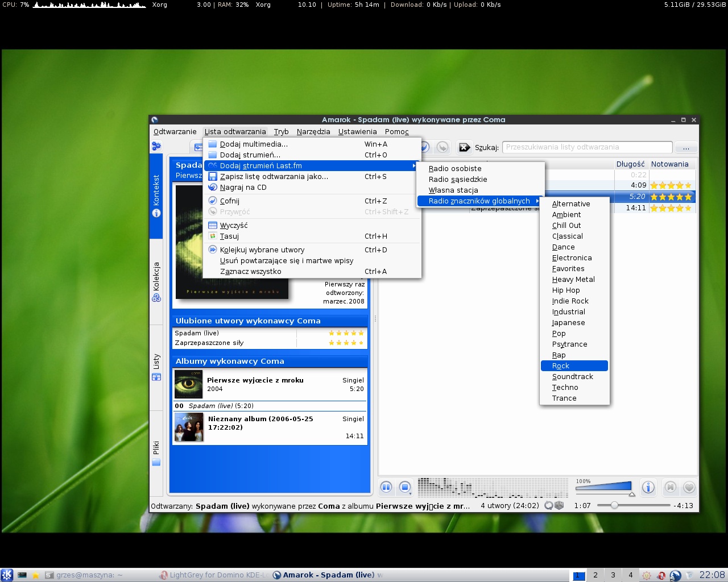Open the Ustawienia menu

[357, 131]
